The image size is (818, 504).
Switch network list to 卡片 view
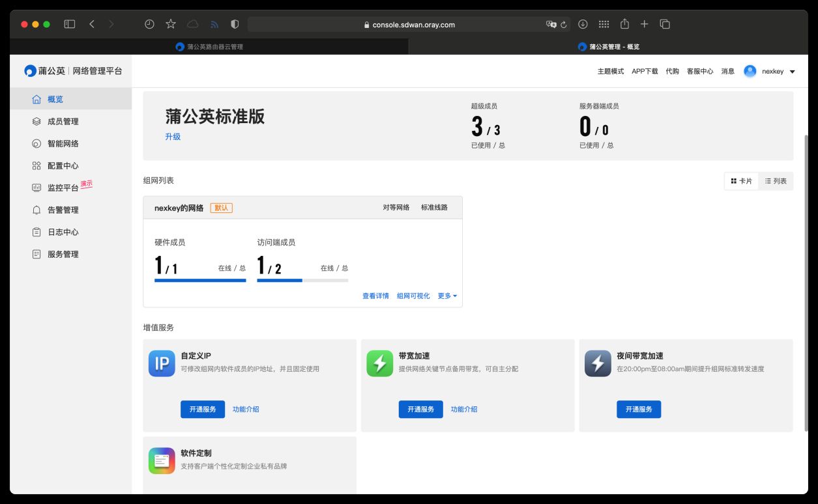tap(742, 181)
